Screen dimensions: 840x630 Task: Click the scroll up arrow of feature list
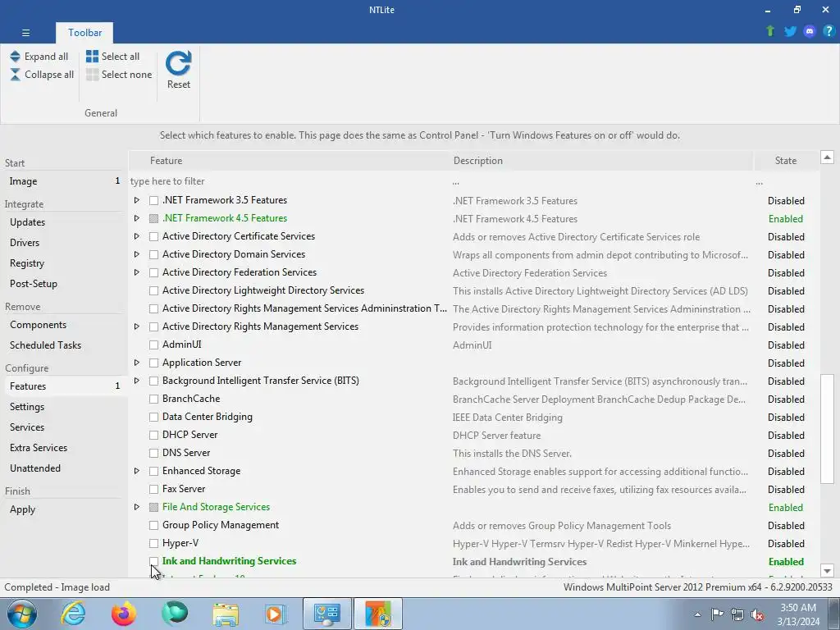[827, 157]
